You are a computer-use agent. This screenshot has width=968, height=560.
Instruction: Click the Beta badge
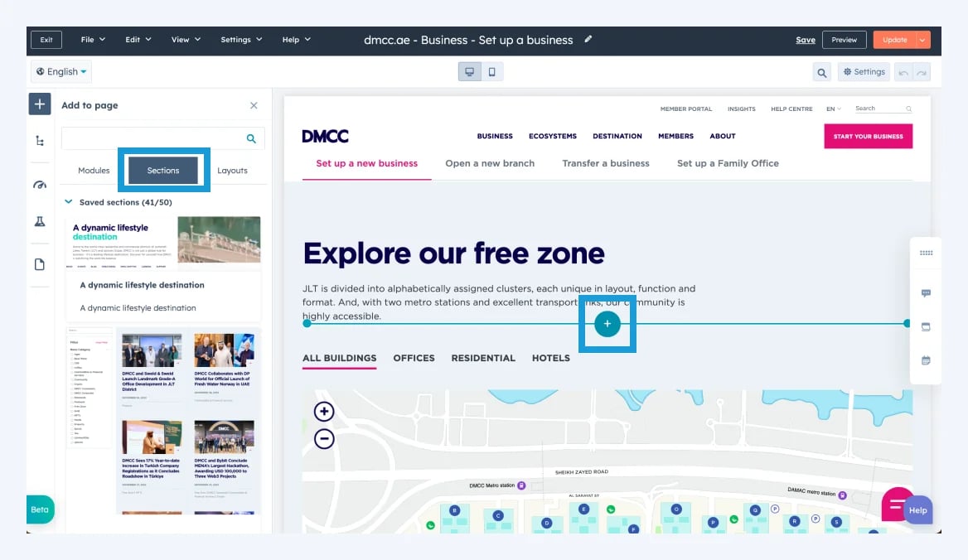pos(40,509)
